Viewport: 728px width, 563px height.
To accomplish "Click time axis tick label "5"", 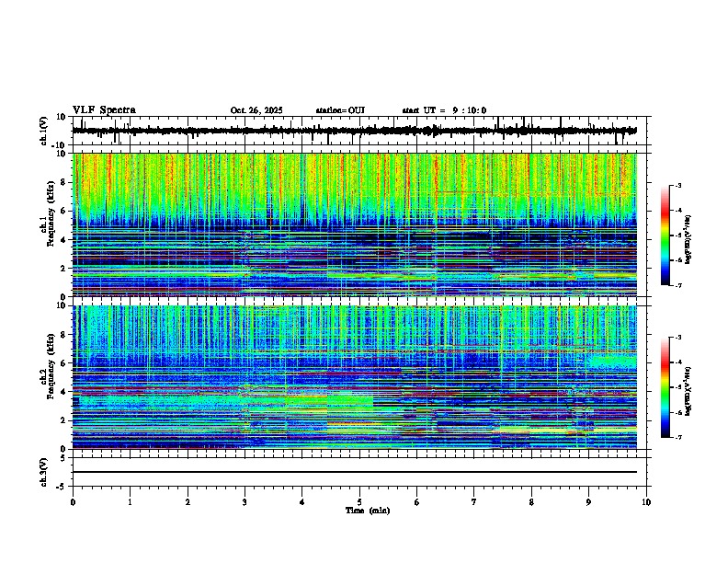I will (x=359, y=502).
